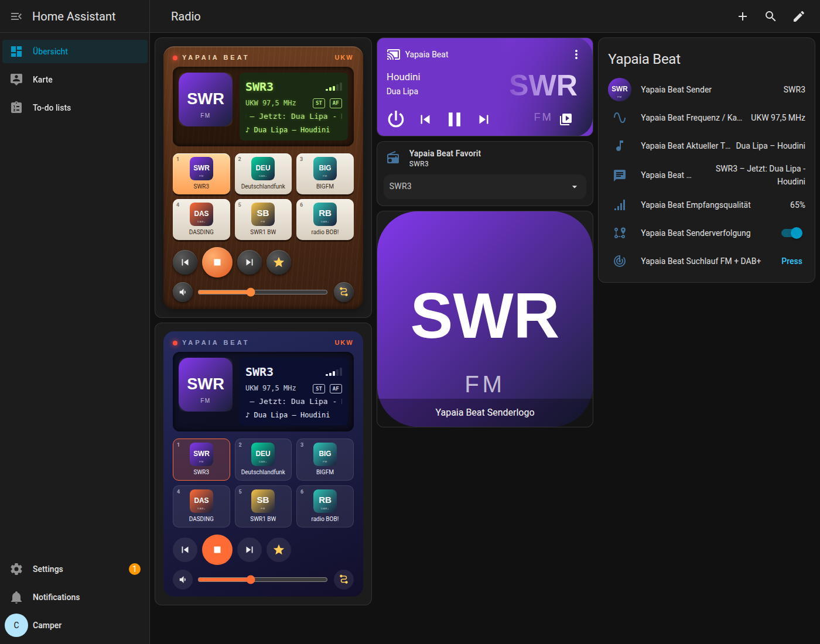Open the Camper user profile

(x=75, y=625)
